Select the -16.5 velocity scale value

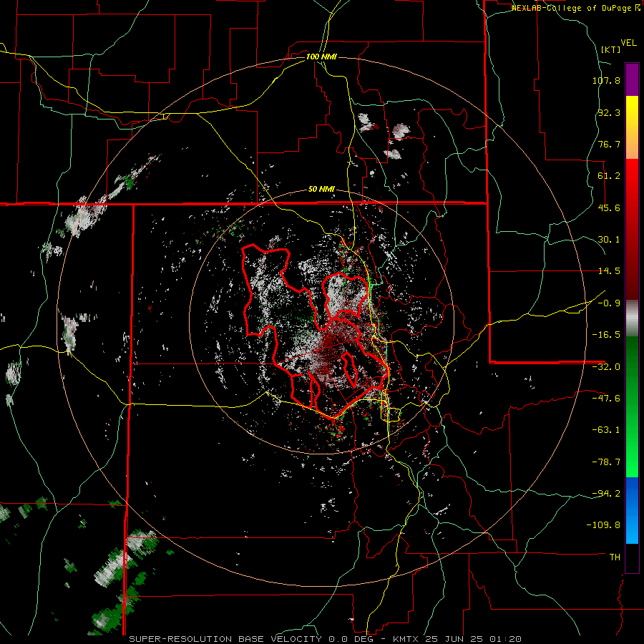click(606, 335)
